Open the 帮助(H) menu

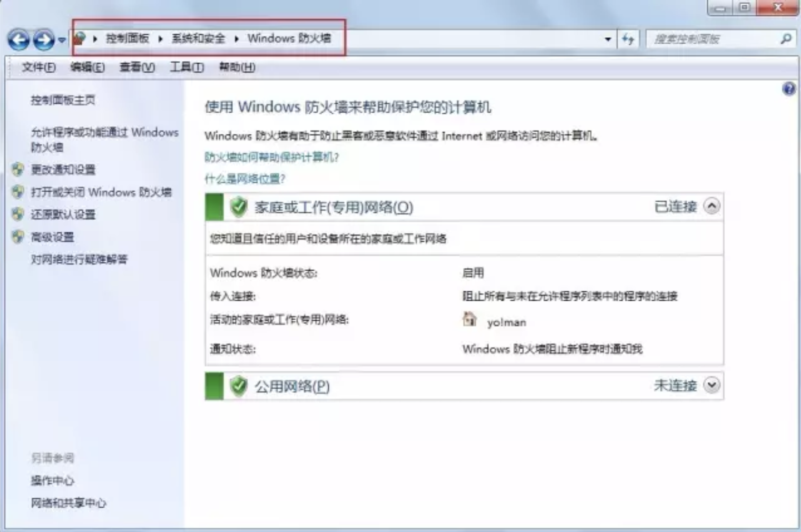pos(237,67)
